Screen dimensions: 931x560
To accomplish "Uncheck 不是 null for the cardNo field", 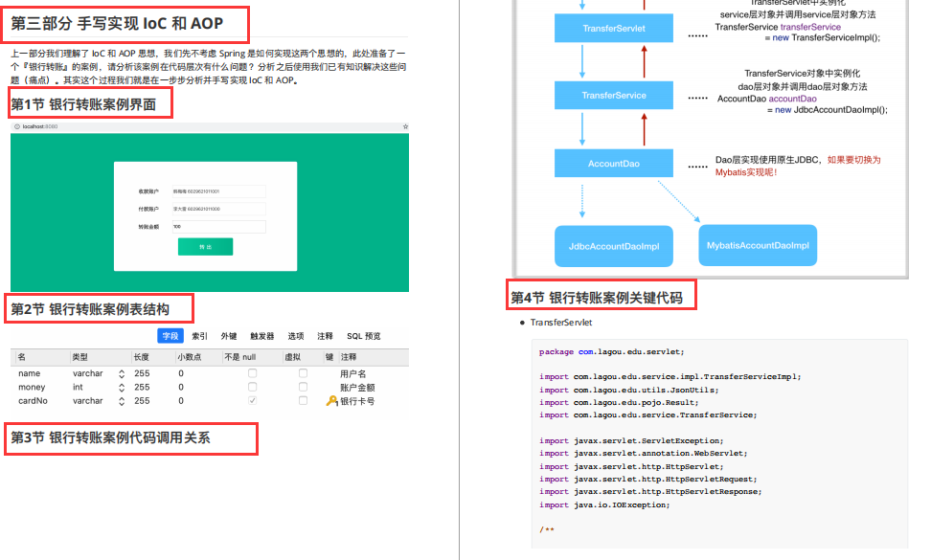I will tap(251, 400).
